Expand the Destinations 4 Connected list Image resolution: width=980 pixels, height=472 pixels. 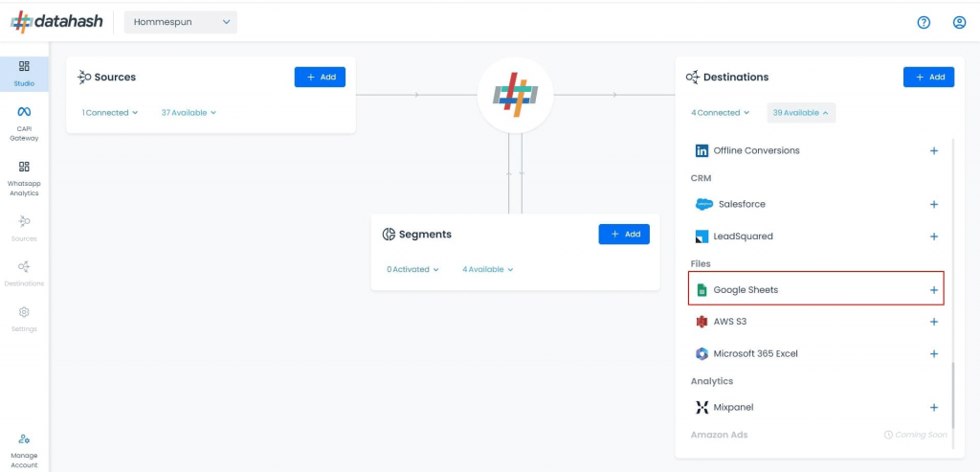click(x=720, y=113)
